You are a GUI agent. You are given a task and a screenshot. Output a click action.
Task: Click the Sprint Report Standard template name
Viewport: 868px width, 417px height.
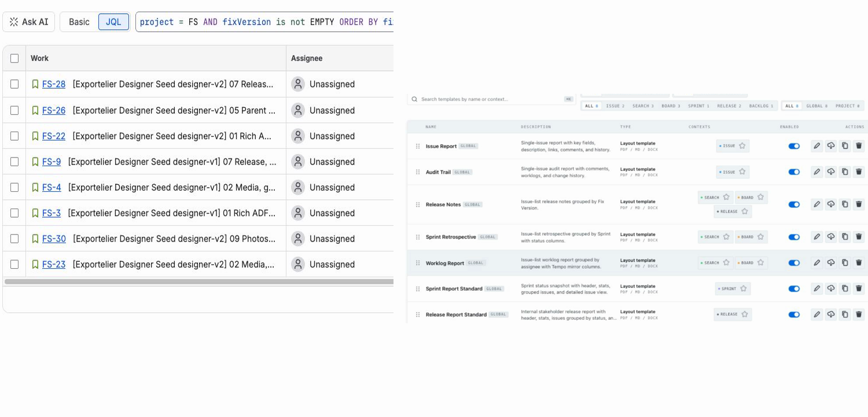click(454, 288)
